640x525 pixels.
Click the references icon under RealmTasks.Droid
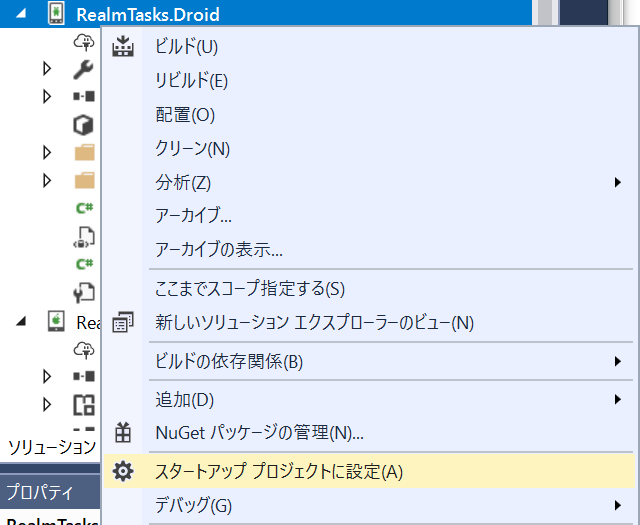(x=84, y=96)
